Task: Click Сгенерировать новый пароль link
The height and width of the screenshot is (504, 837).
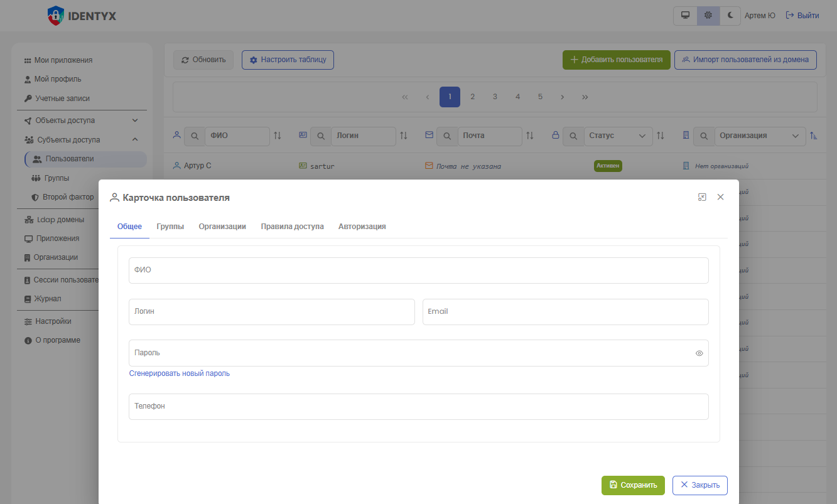Action: (180, 373)
